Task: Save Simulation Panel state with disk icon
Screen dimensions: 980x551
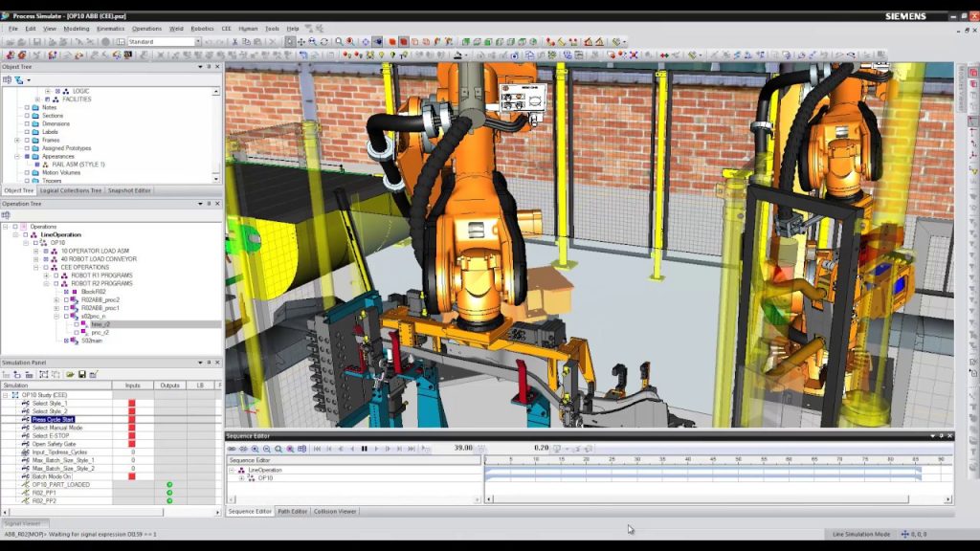Action: click(82, 375)
